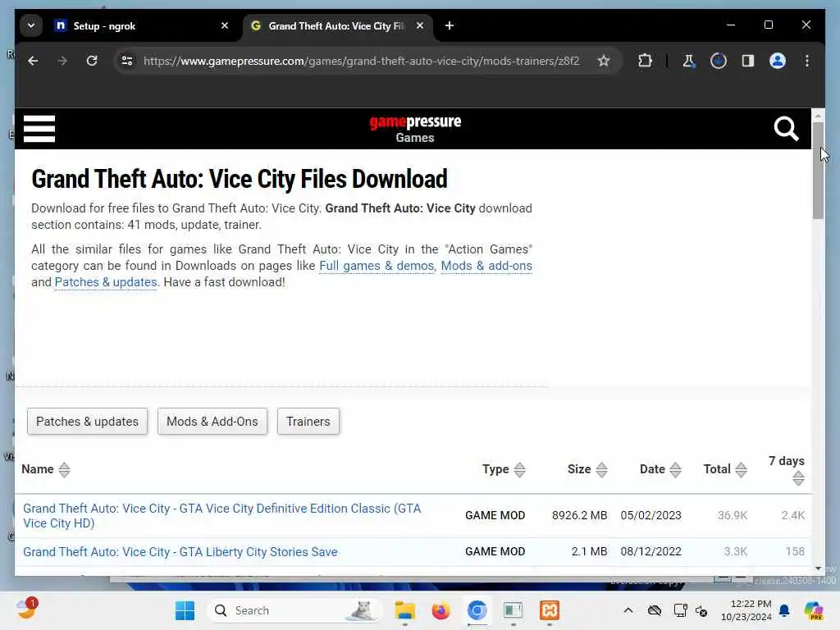Screen dimensions: 840x630
Task: Open the browser extensions puzzle icon
Action: [x=645, y=61]
